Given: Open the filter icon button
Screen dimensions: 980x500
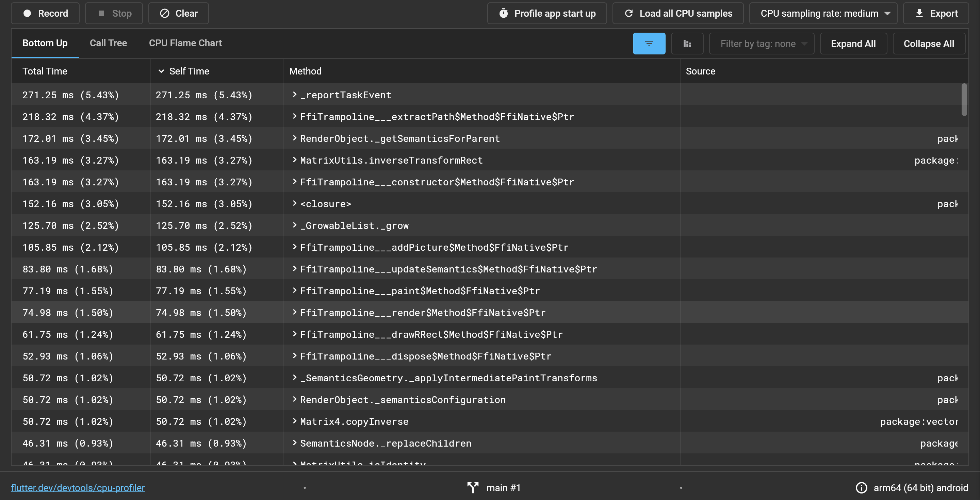Looking at the screenshot, I should (x=649, y=44).
